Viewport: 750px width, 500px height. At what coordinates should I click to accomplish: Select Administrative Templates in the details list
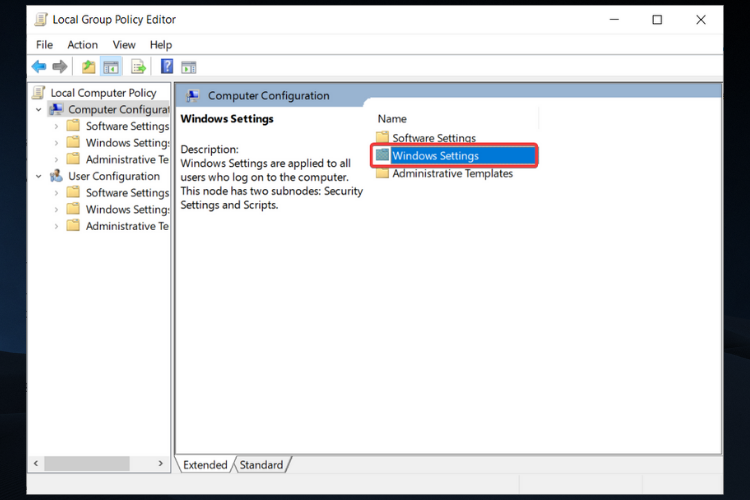(x=452, y=173)
